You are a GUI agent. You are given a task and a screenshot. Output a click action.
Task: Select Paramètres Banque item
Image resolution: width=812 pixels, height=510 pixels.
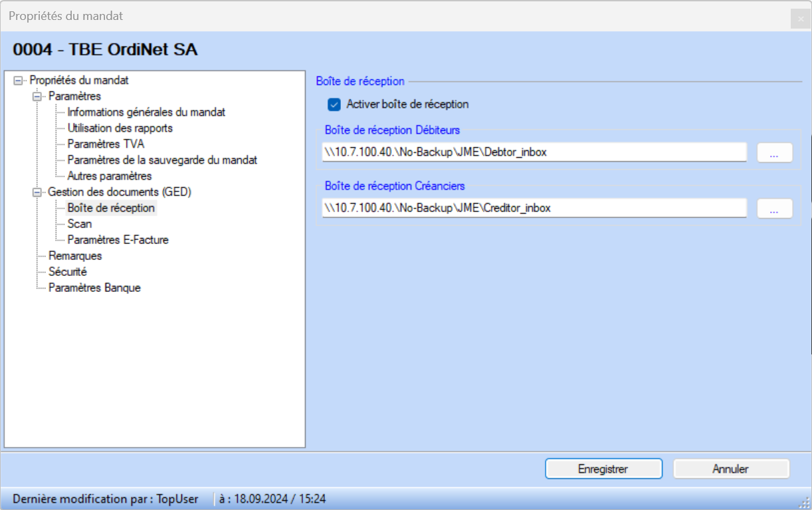click(x=94, y=288)
